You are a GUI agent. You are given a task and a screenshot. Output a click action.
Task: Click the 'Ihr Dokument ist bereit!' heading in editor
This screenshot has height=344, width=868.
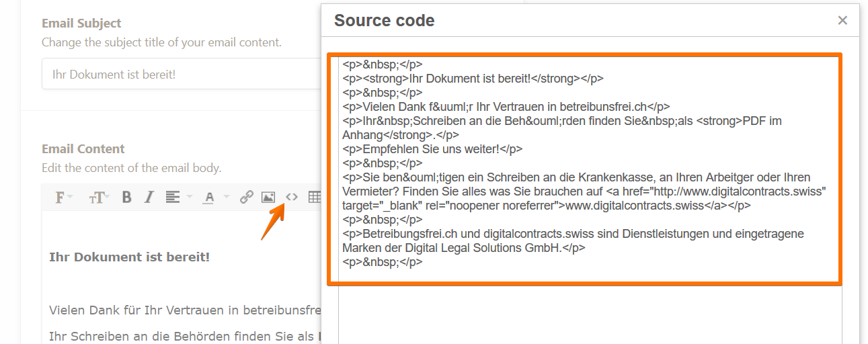[130, 257]
